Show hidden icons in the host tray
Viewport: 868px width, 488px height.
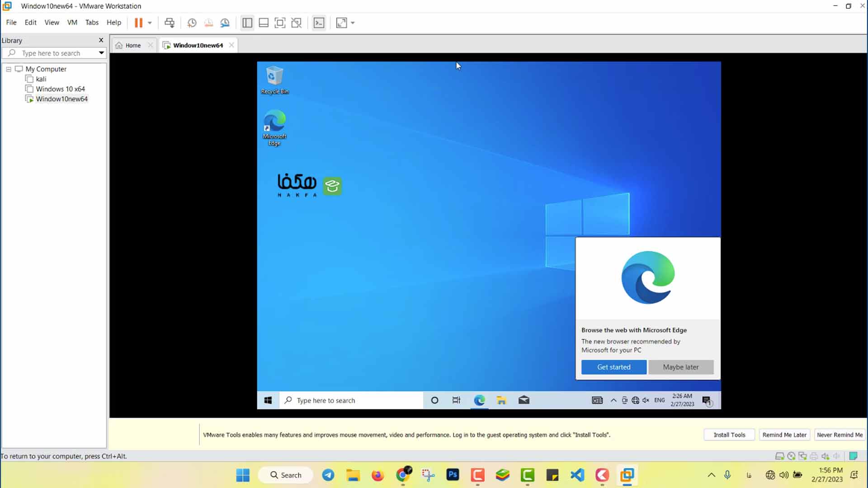click(x=711, y=475)
